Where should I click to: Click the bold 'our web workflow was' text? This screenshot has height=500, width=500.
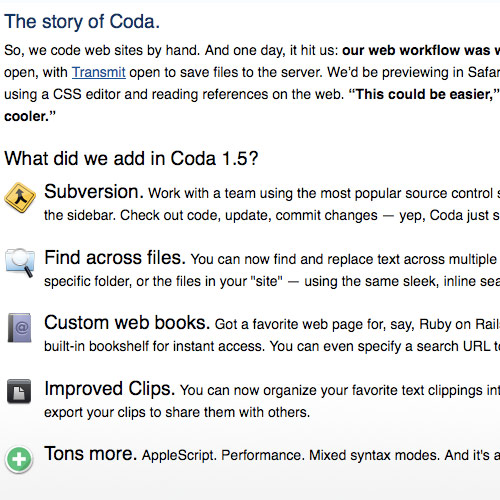(416, 50)
